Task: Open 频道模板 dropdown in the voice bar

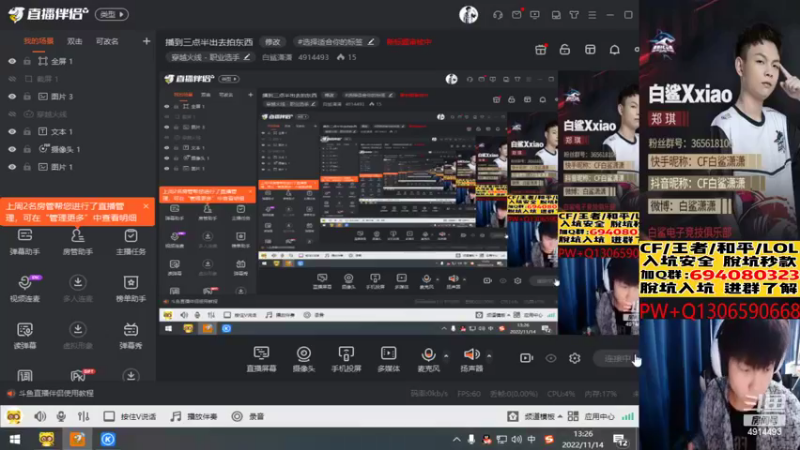Action: point(535,416)
